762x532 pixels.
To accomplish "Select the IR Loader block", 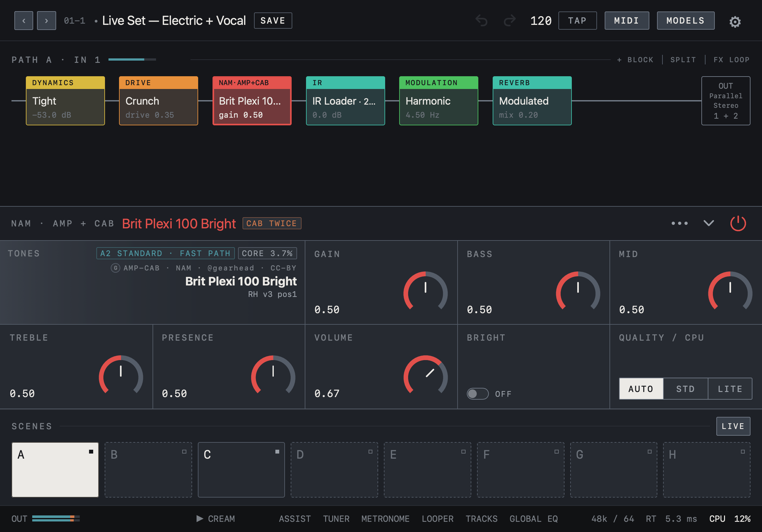I will (346, 100).
